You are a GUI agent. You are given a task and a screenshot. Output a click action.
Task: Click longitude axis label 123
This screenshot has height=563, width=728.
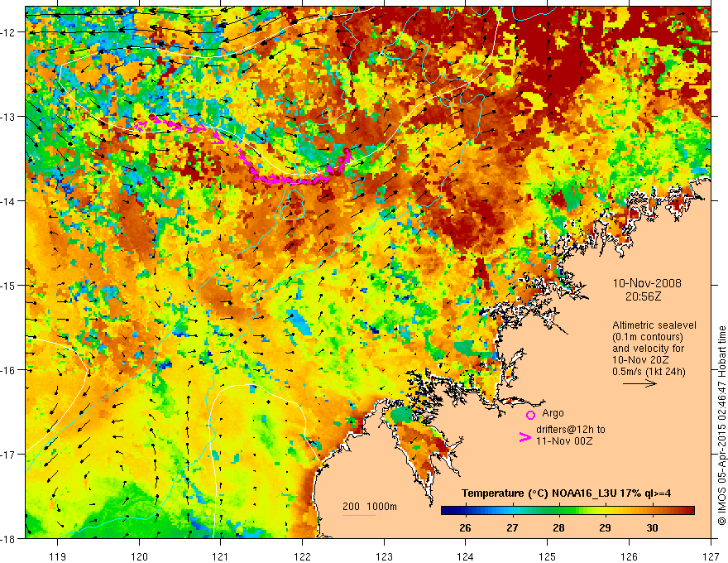point(384,556)
